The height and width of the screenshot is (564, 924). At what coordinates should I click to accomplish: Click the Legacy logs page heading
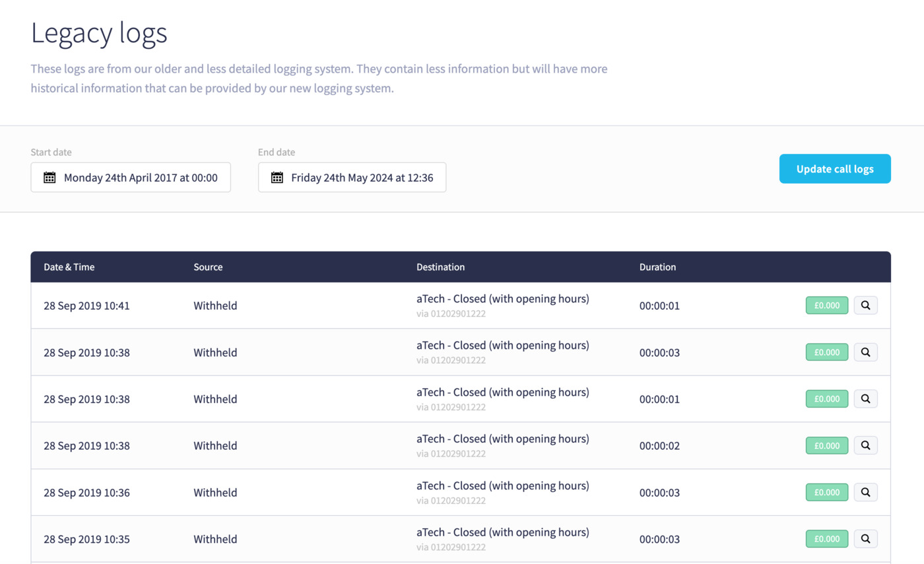pyautogui.click(x=99, y=33)
